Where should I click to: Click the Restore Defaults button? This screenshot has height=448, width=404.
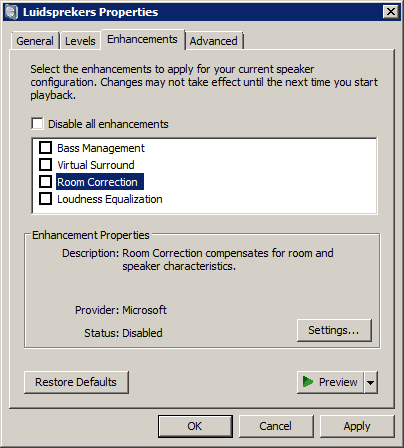(x=76, y=382)
